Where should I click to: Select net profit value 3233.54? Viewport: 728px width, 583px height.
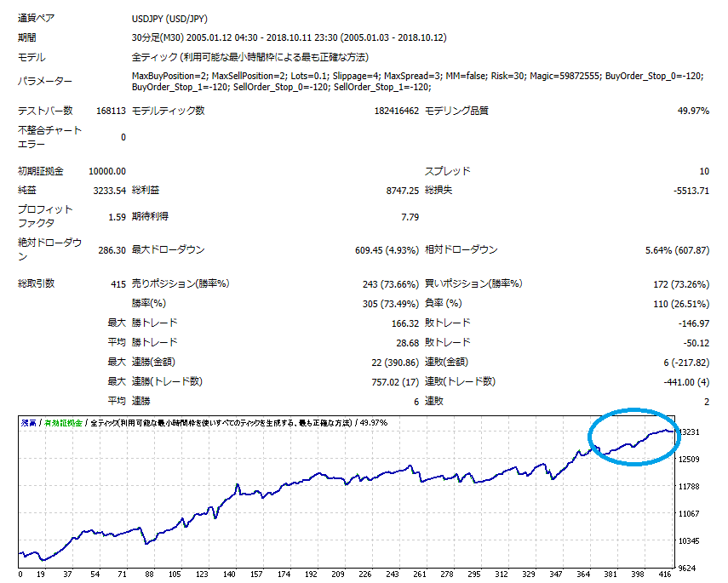point(110,191)
